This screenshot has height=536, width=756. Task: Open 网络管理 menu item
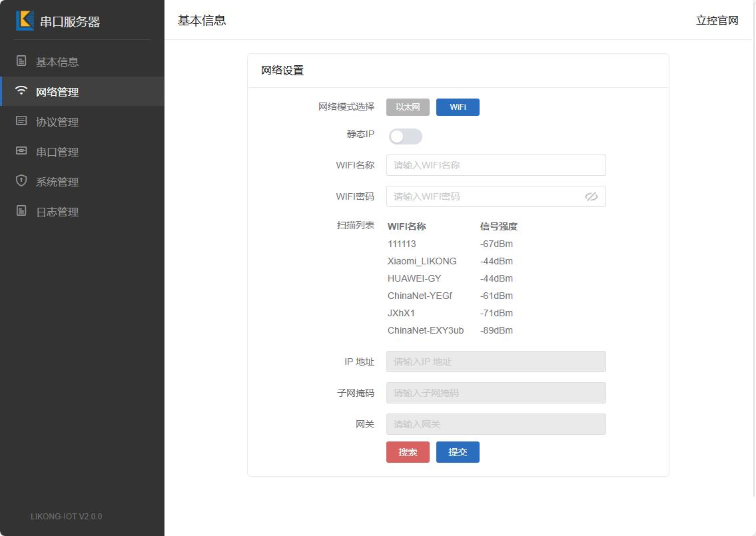pyautogui.click(x=83, y=92)
